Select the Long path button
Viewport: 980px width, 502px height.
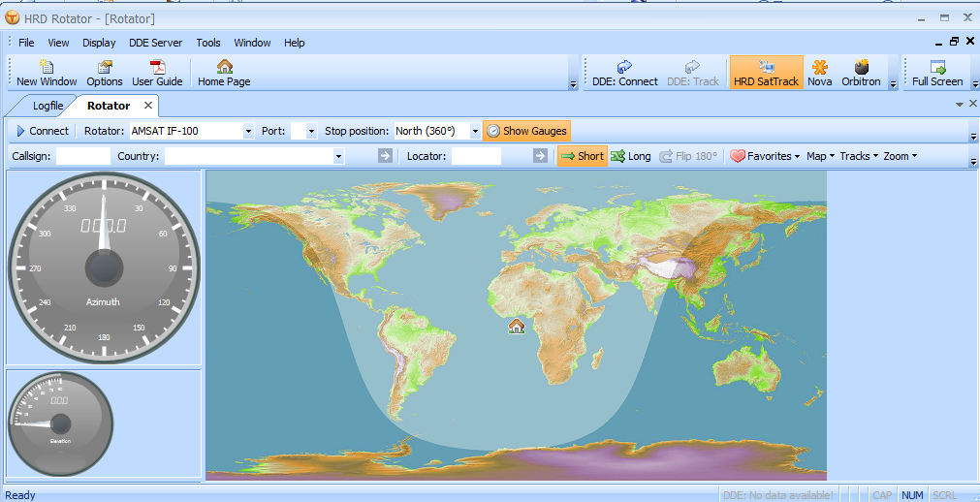tap(630, 156)
